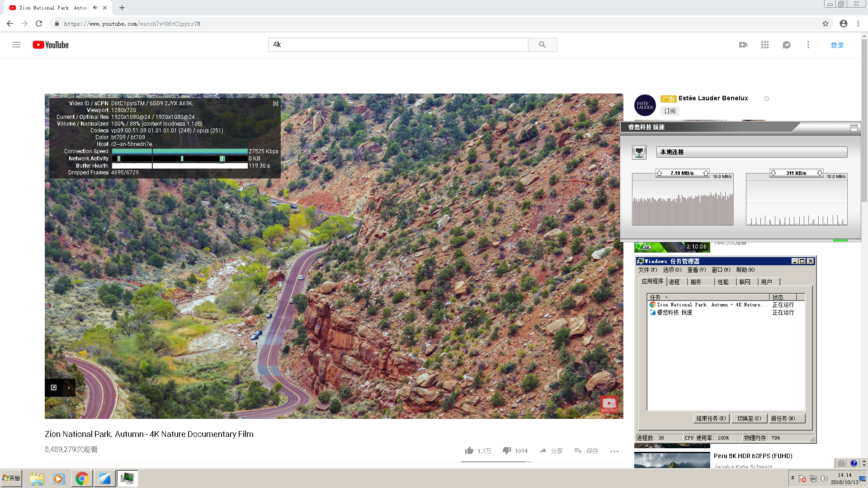868x488 pixels.
Task: Open the YouTube hamburger guide menu
Action: 16,45
